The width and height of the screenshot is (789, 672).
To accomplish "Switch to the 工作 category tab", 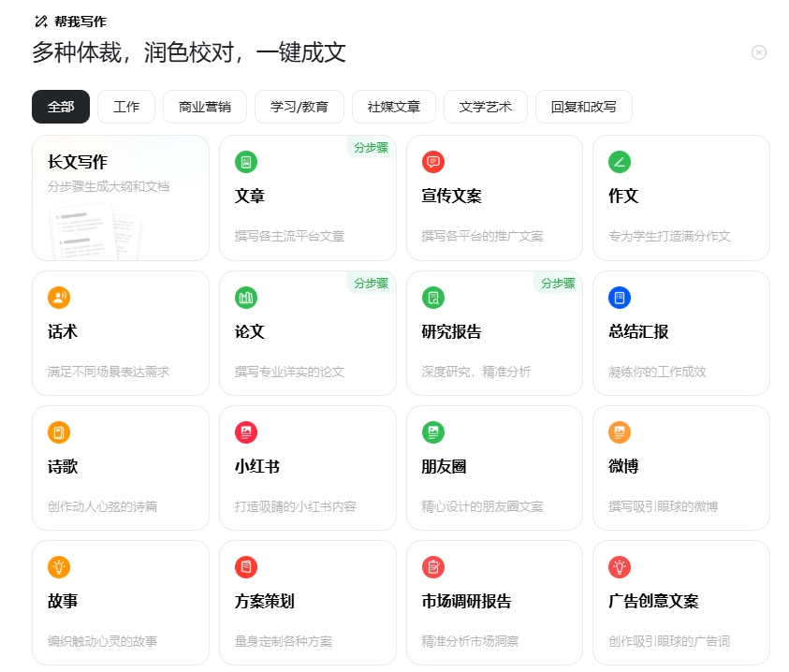I will [125, 107].
